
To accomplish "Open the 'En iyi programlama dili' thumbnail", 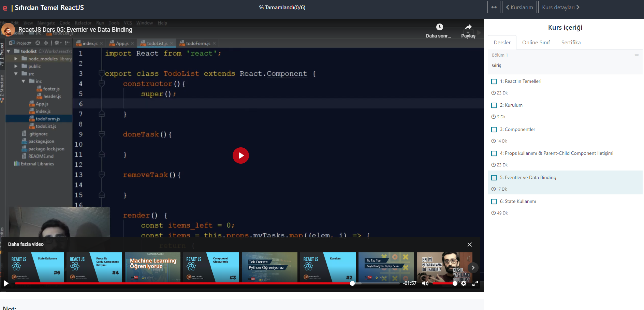I will click(444, 267).
